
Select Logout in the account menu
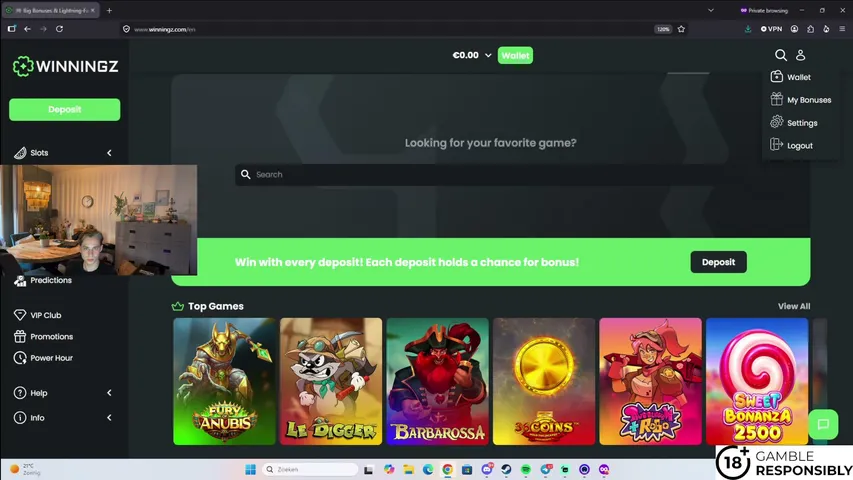[800, 146]
